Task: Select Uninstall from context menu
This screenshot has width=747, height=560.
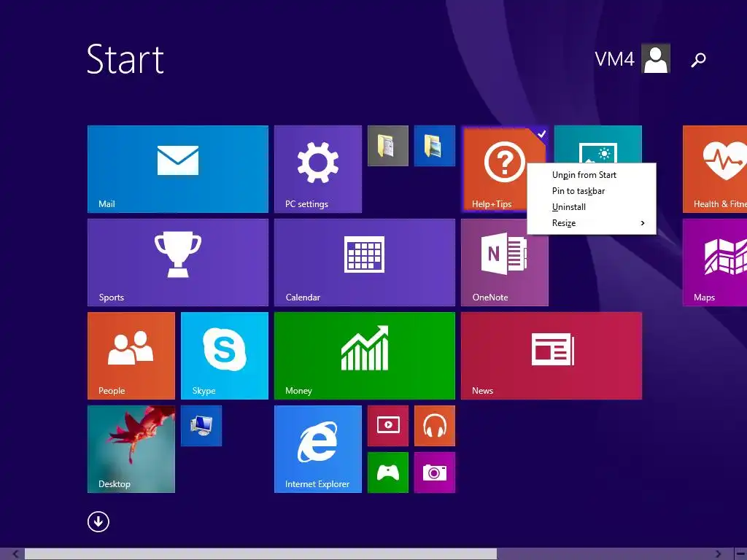Action: point(591,207)
